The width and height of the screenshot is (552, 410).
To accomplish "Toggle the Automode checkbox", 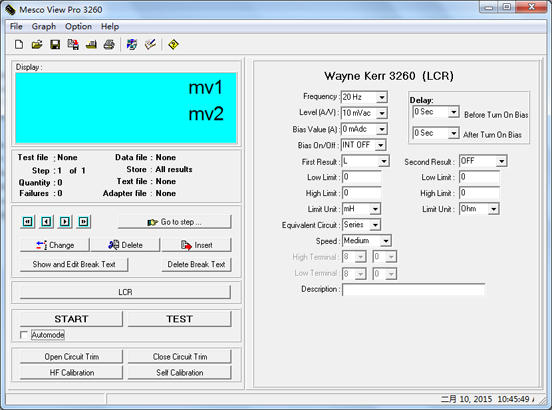I will coord(24,335).
